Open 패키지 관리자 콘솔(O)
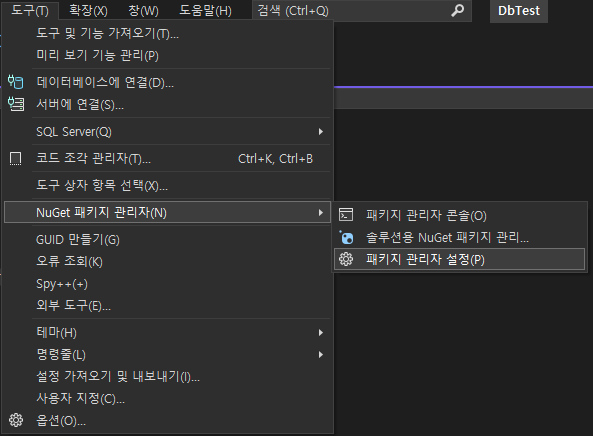Image resolution: width=593 pixels, height=436 pixels. (x=459, y=215)
